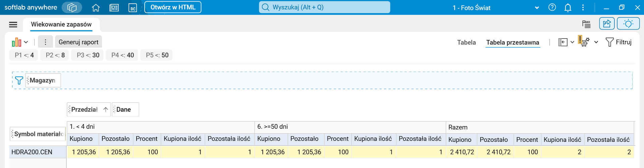Switch to the Tabela przestawna view
644x168 pixels.
pyautogui.click(x=513, y=42)
